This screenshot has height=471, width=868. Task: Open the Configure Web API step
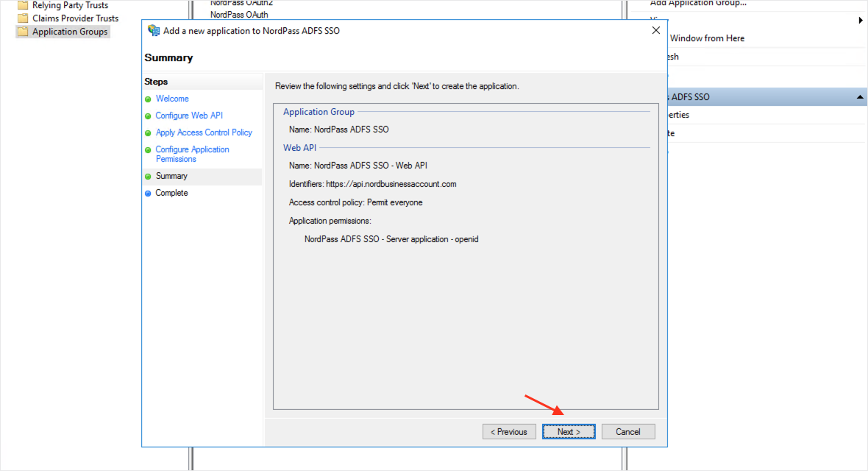(189, 116)
